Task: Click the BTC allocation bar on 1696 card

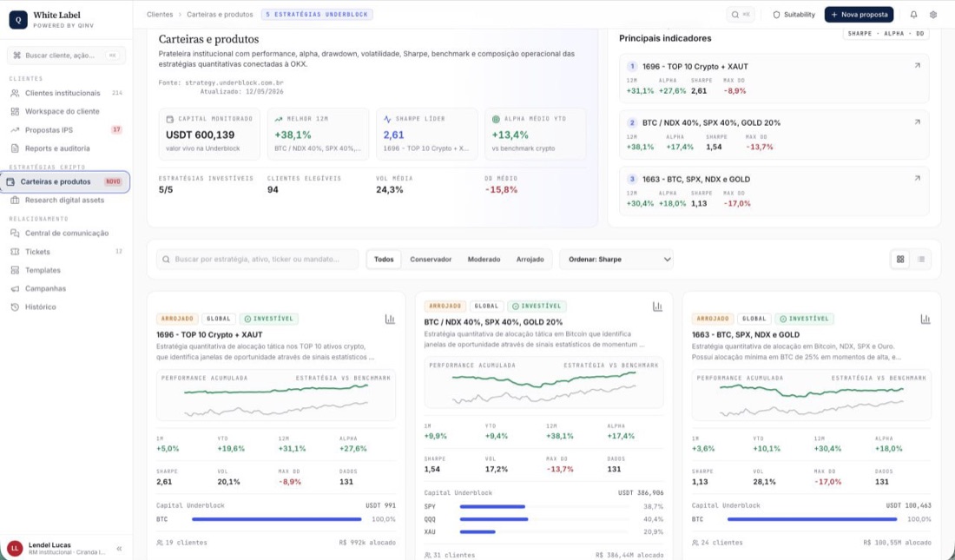Action: click(x=276, y=519)
